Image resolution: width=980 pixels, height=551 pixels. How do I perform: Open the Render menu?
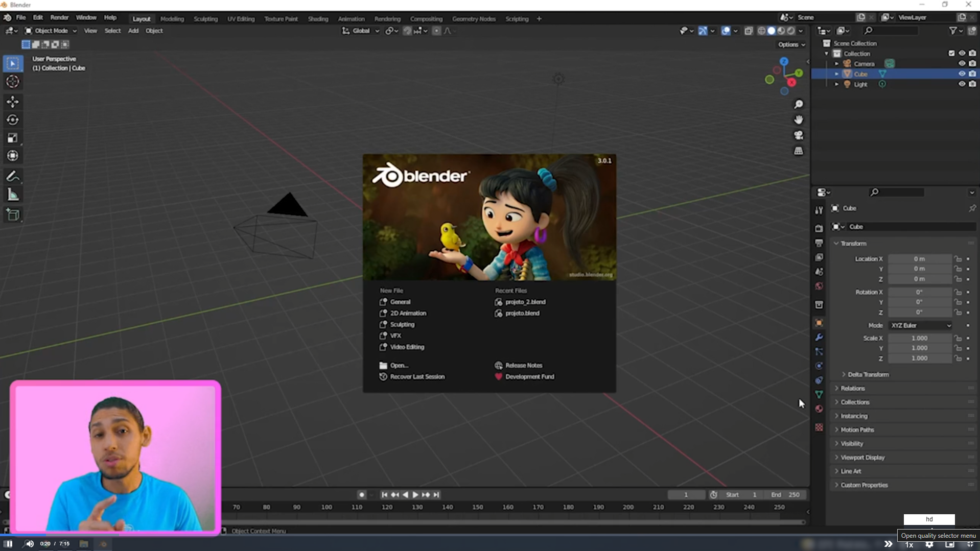(x=59, y=17)
